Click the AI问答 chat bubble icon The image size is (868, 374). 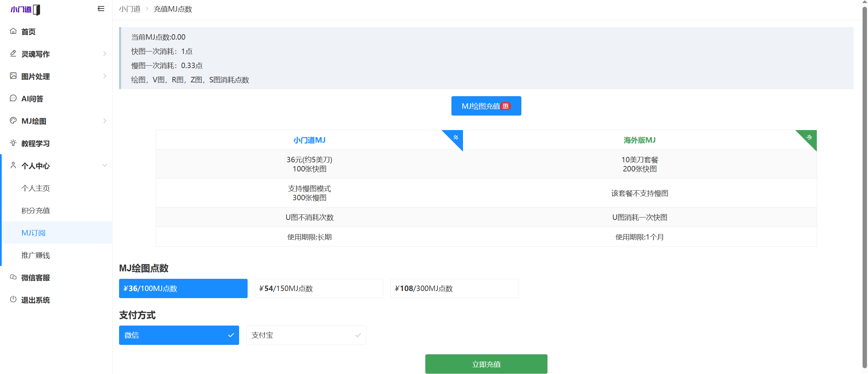13,98
